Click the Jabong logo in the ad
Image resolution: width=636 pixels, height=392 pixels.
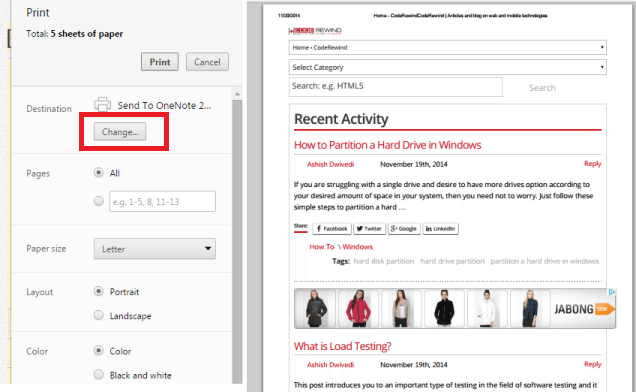pos(584,309)
